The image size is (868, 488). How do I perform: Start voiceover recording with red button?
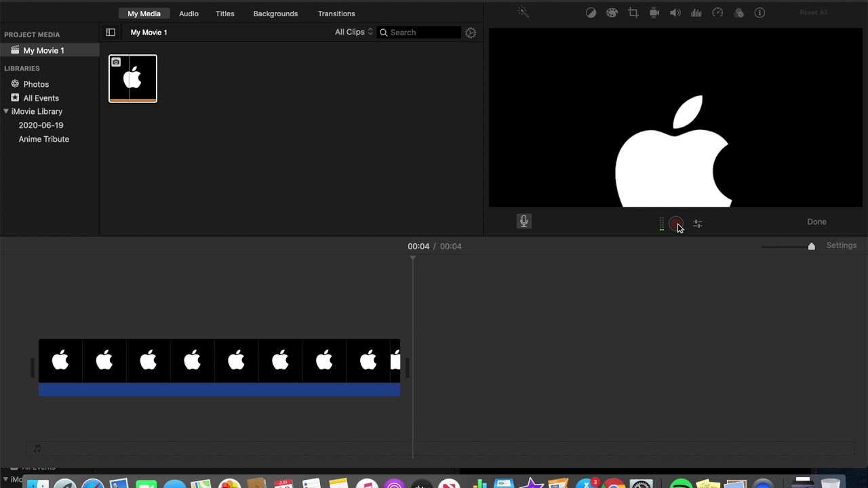click(676, 224)
